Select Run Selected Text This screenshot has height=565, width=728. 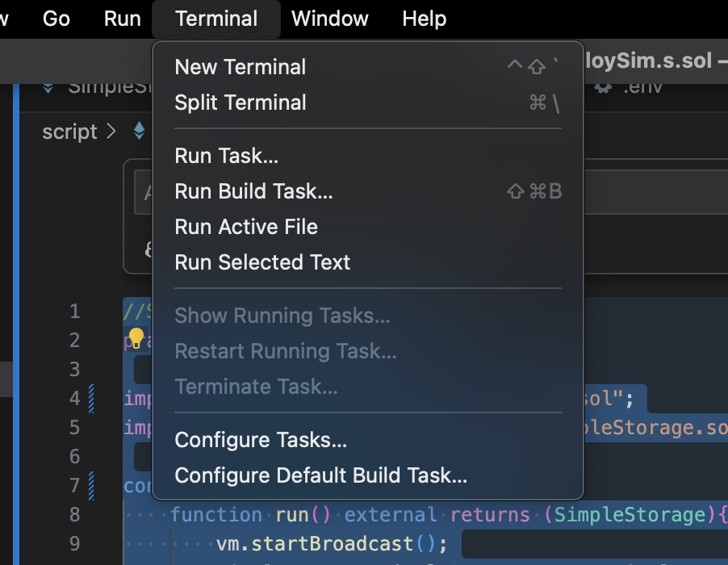[368, 262]
